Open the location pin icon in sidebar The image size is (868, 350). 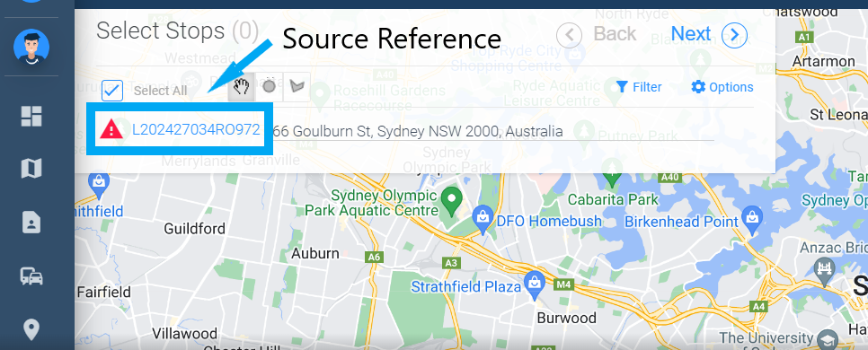[x=31, y=330]
